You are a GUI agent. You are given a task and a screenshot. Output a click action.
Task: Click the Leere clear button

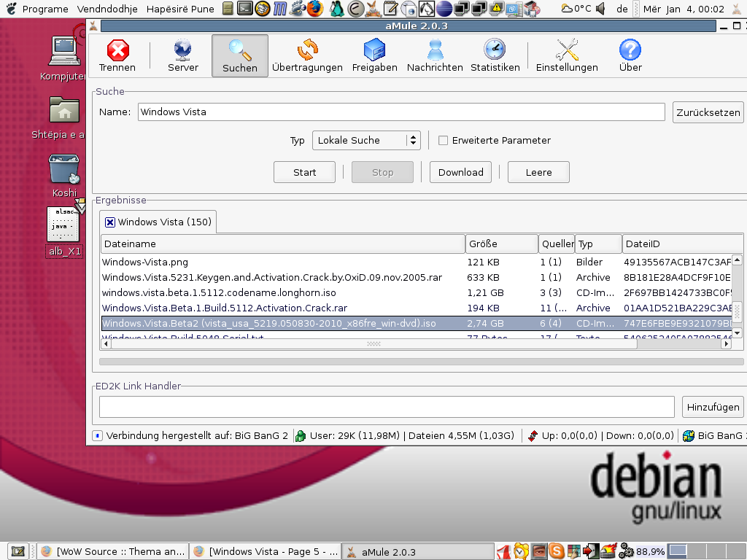click(x=539, y=172)
